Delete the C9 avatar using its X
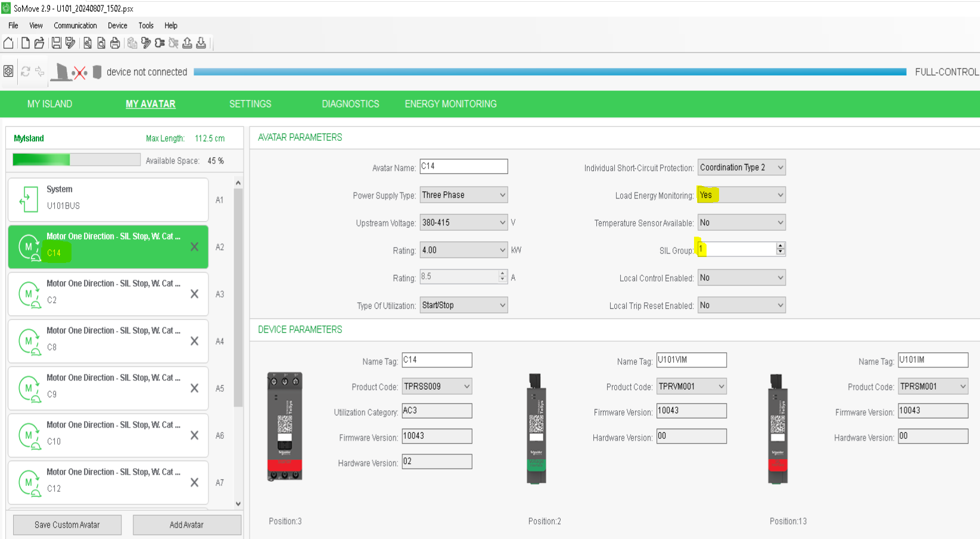Image resolution: width=980 pixels, height=539 pixels. click(194, 388)
